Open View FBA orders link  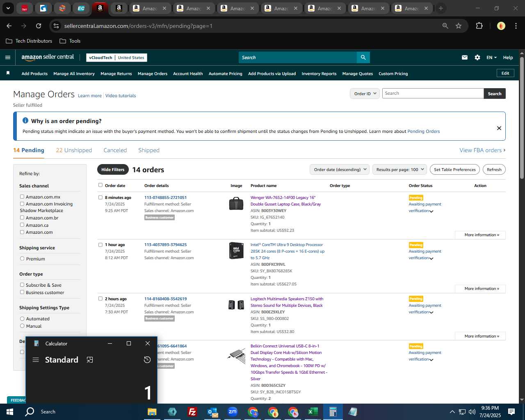[x=482, y=150]
